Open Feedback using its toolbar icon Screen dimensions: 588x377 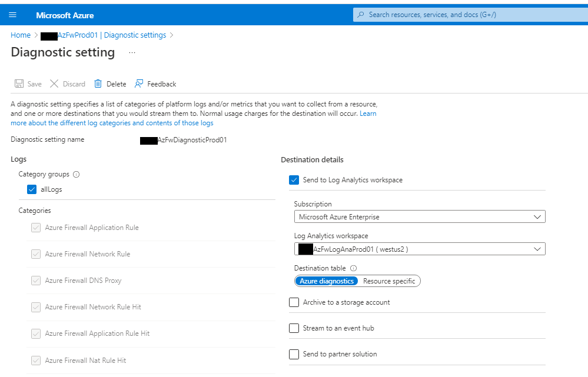tap(139, 84)
